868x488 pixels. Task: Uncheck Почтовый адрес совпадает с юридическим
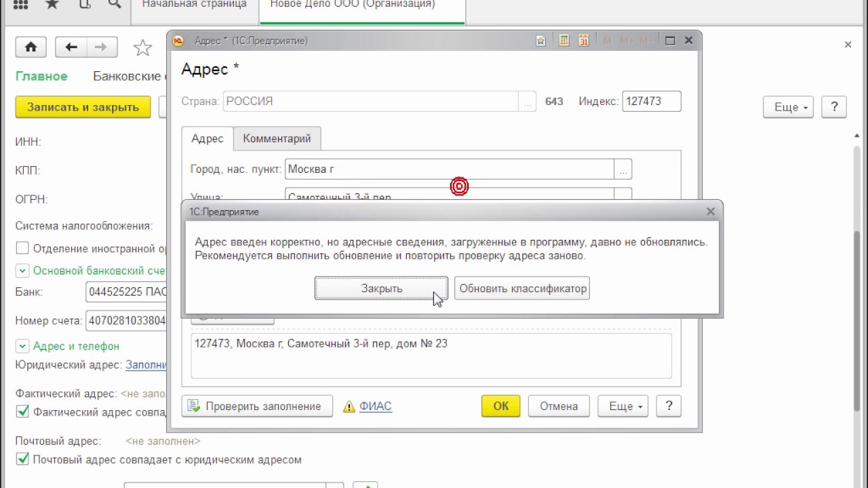coord(22,460)
